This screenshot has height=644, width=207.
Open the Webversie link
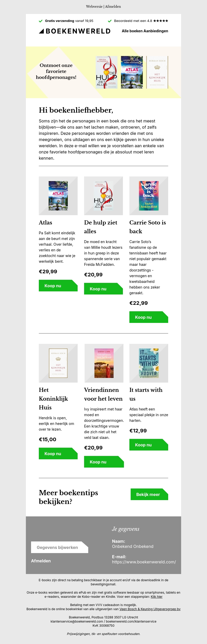click(x=94, y=6)
